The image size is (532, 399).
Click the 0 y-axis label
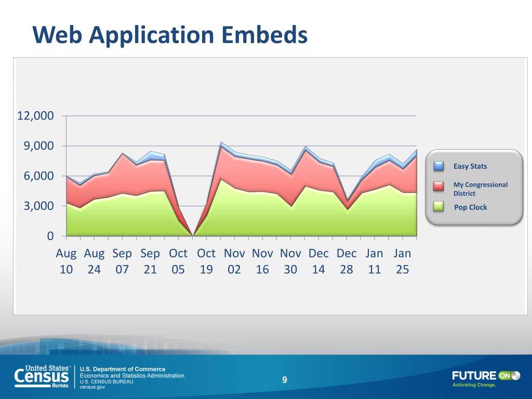coord(50,236)
